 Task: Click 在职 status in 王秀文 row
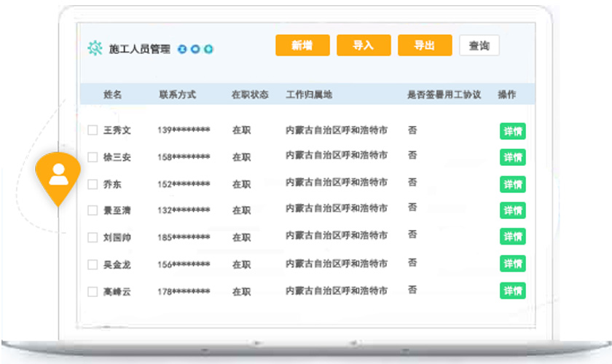coord(242,130)
